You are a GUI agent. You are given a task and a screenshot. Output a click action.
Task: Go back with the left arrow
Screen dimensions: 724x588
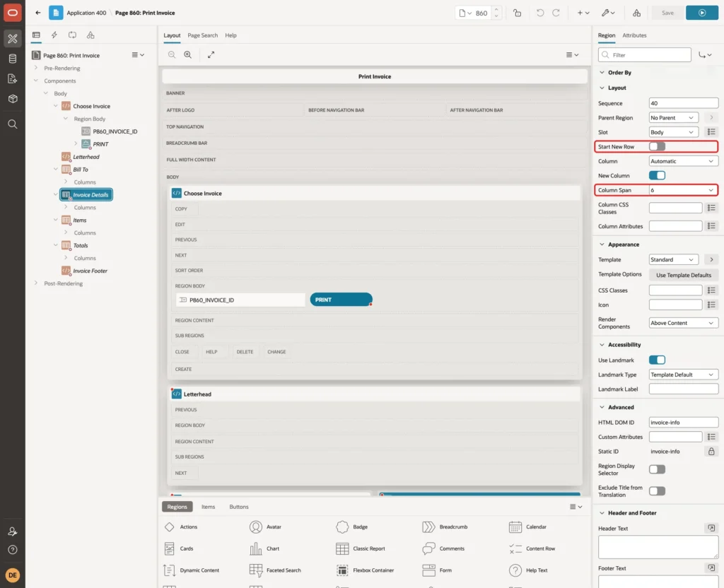[x=38, y=13]
